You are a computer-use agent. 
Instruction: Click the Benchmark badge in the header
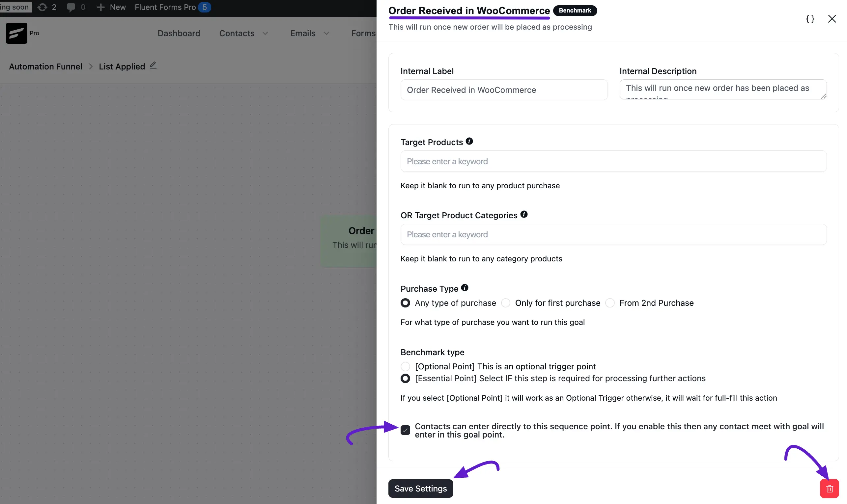[575, 11]
